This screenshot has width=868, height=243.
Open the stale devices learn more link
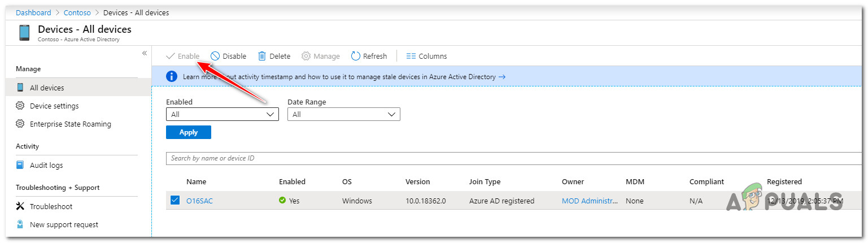point(344,76)
